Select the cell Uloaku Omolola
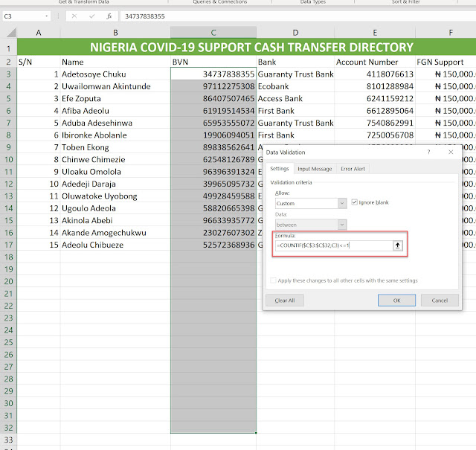The image size is (476, 450). coord(115,172)
